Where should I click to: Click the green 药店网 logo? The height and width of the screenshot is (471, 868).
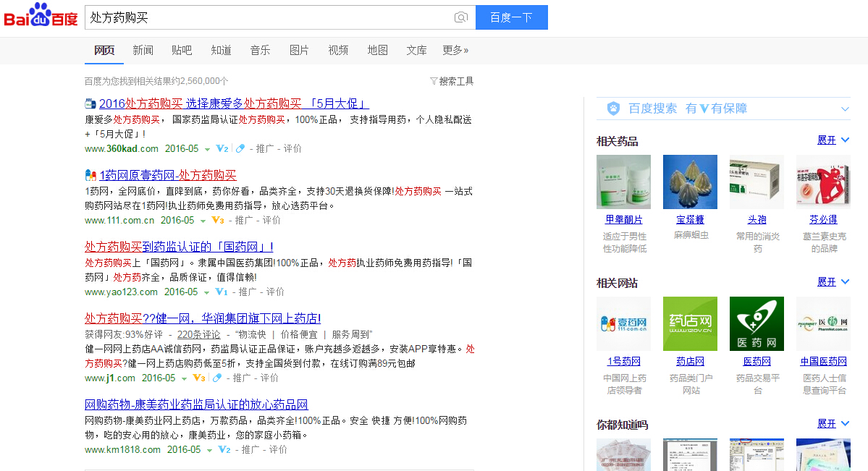coord(689,323)
